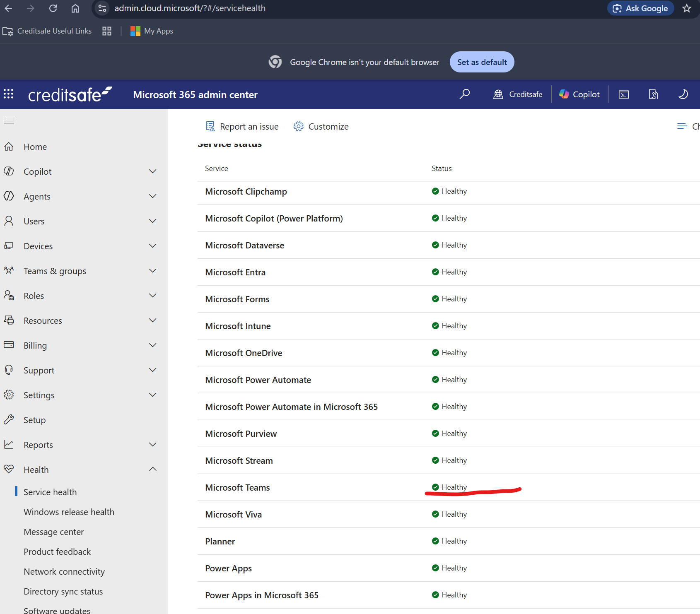Click the Set as default button
This screenshot has height=614, width=700.
click(482, 62)
